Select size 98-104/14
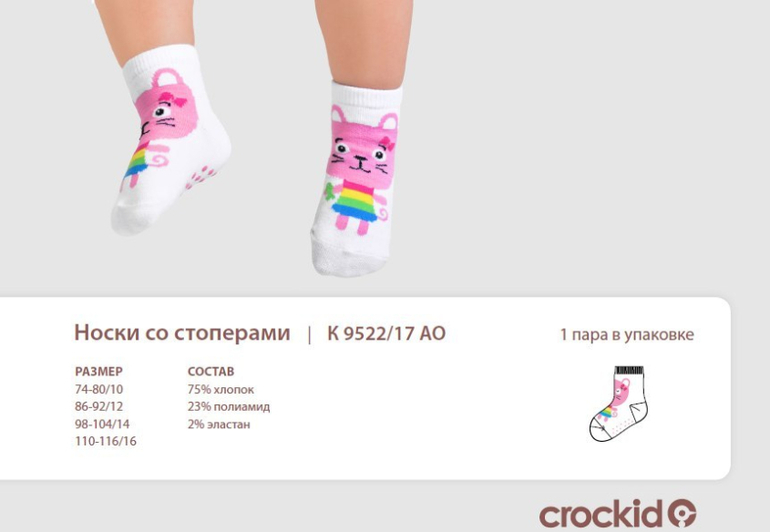 [x=102, y=424]
